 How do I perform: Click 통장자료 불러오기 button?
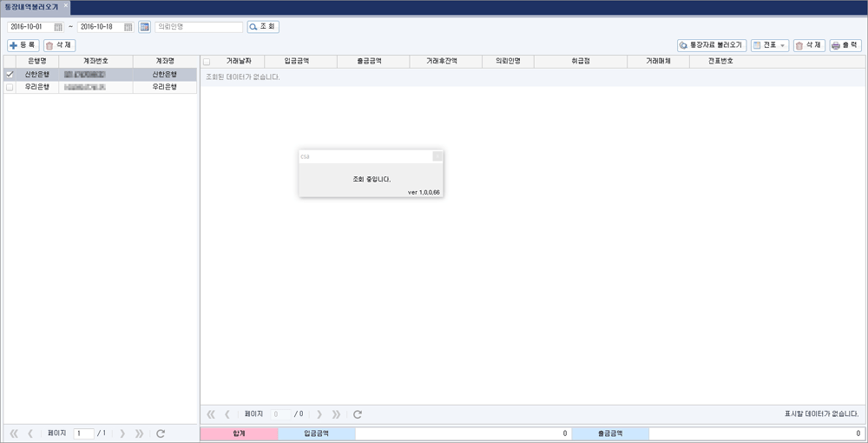712,45
